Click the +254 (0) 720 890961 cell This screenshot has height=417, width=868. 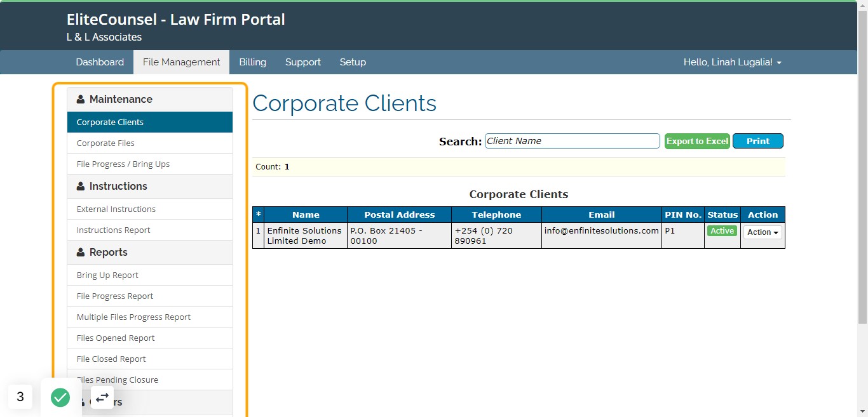(x=496, y=235)
